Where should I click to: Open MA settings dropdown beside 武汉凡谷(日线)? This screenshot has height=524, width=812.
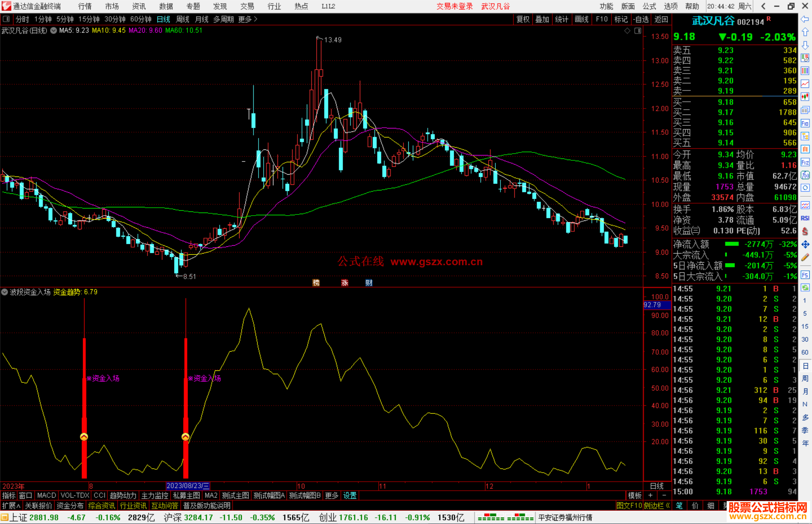tap(54, 30)
